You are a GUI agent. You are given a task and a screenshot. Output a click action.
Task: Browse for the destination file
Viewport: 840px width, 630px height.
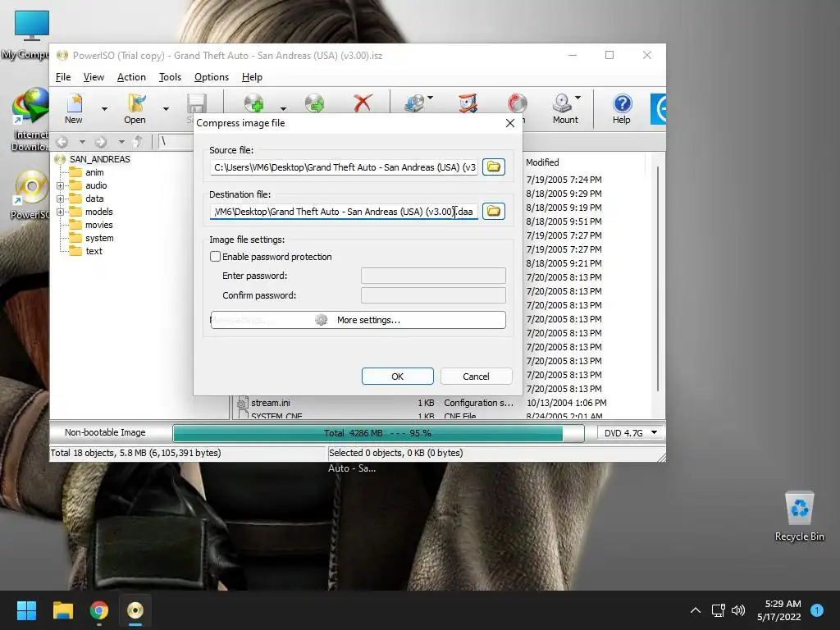pyautogui.click(x=493, y=211)
